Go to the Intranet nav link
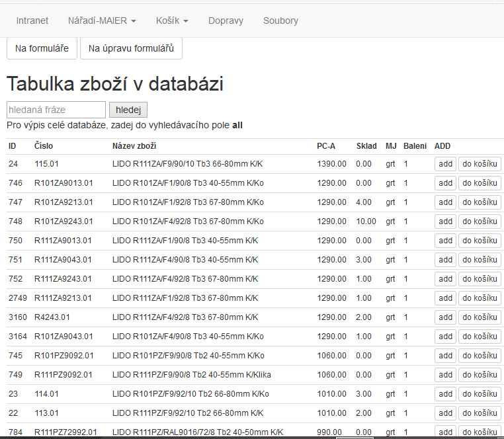The height and width of the screenshot is (439, 504). pos(32,20)
